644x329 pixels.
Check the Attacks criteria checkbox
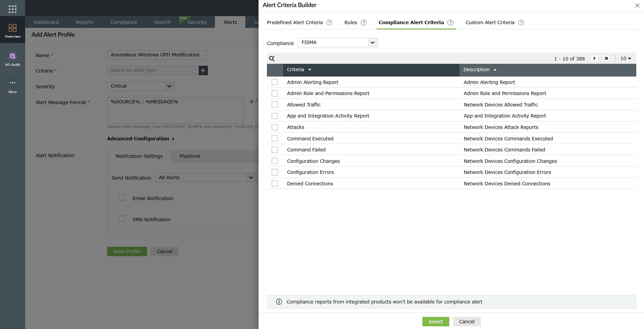[x=275, y=127]
